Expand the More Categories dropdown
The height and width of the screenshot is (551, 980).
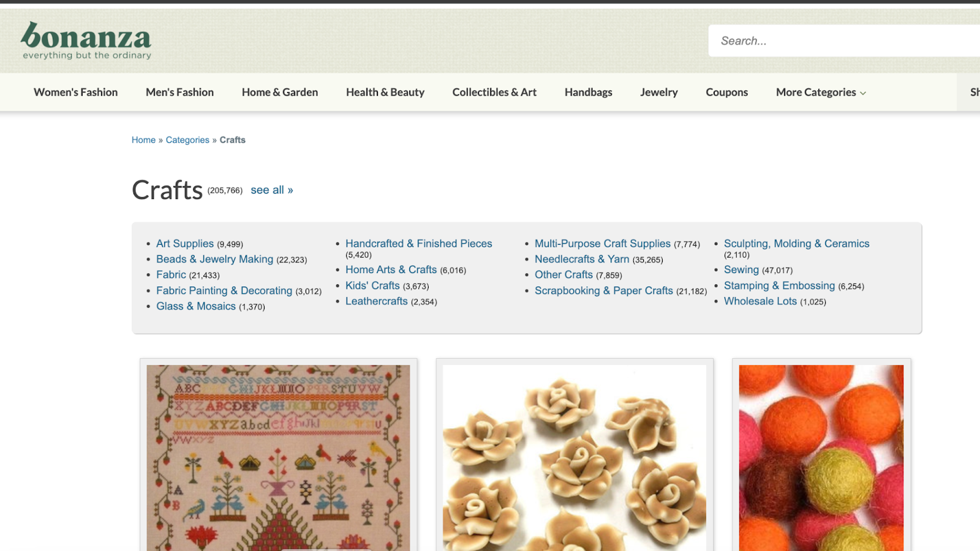821,92
